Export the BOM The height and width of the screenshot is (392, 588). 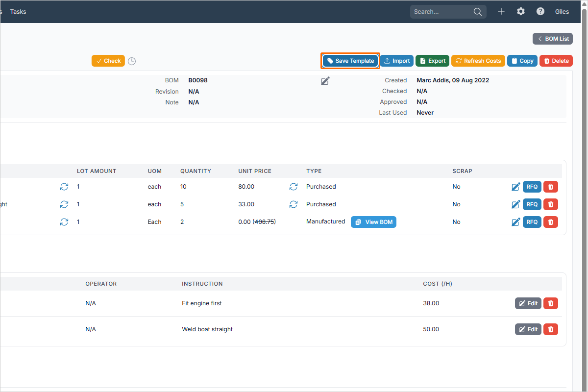(x=432, y=61)
